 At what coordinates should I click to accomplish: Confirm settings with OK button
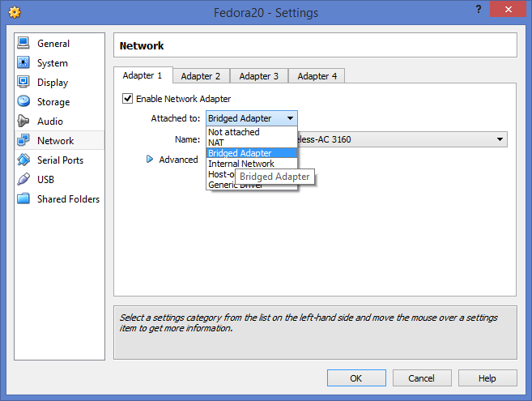point(356,378)
